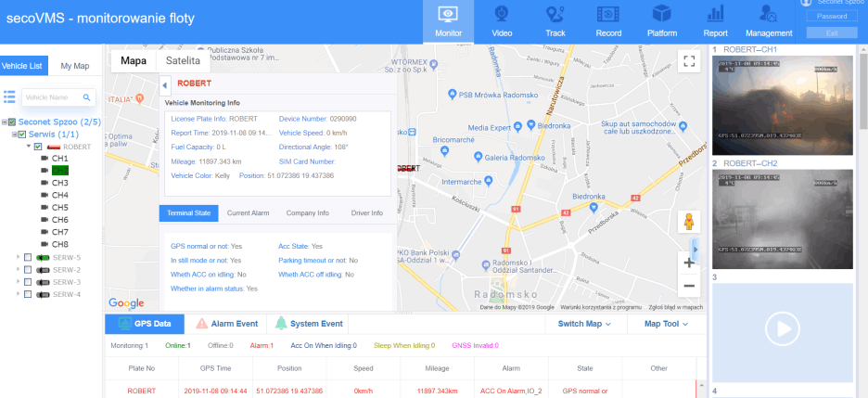
Task: Collapse video panel with side arrow
Action: point(696,250)
